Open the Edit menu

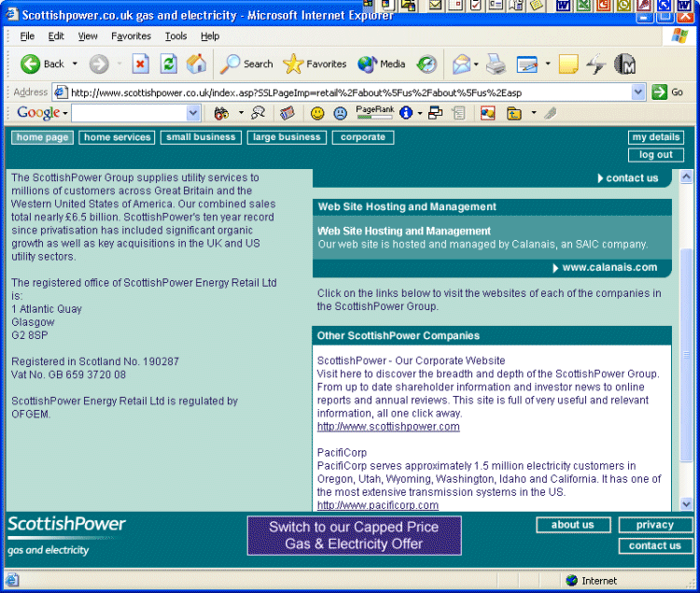pos(56,36)
